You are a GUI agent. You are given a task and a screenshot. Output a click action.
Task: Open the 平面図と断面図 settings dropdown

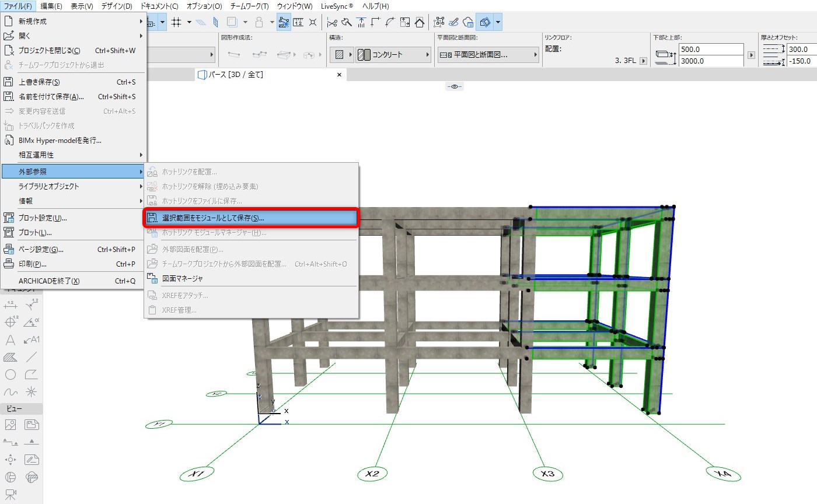(488, 55)
